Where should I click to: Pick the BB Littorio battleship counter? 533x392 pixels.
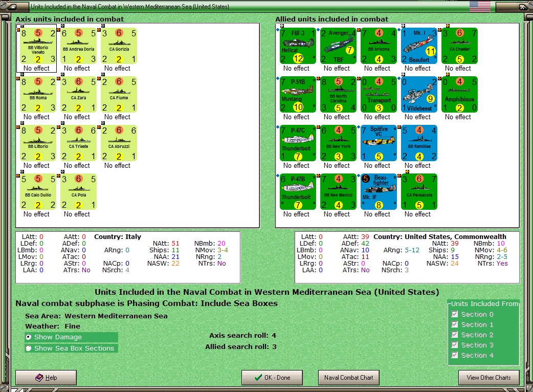pos(38,143)
